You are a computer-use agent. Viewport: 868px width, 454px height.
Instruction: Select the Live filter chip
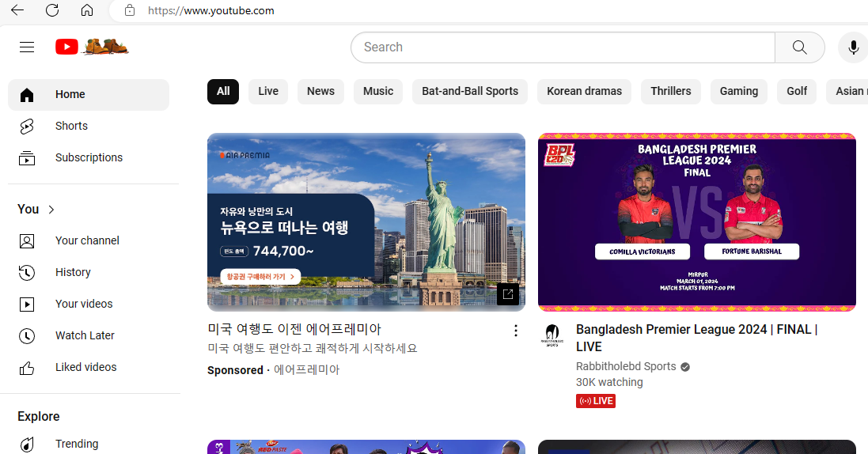coord(268,92)
